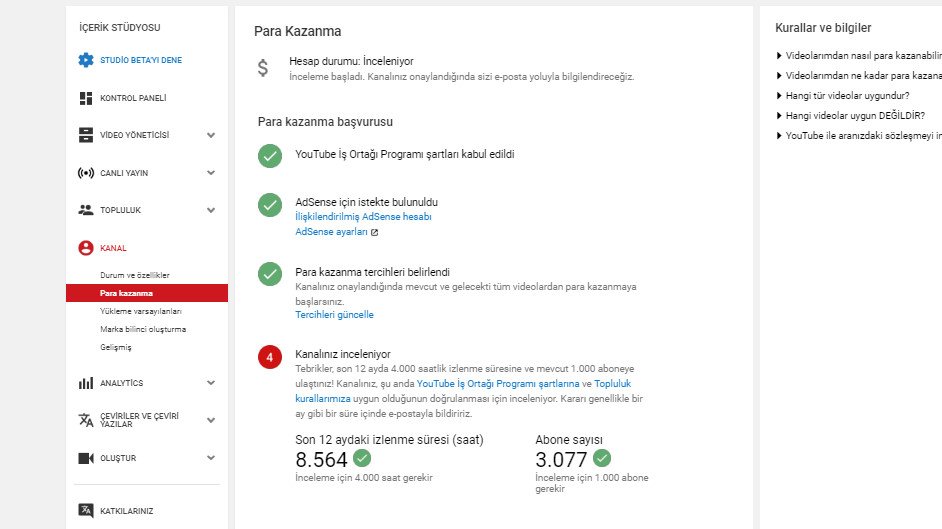Click the Analytics bar chart icon
The image size is (942, 529).
86,383
